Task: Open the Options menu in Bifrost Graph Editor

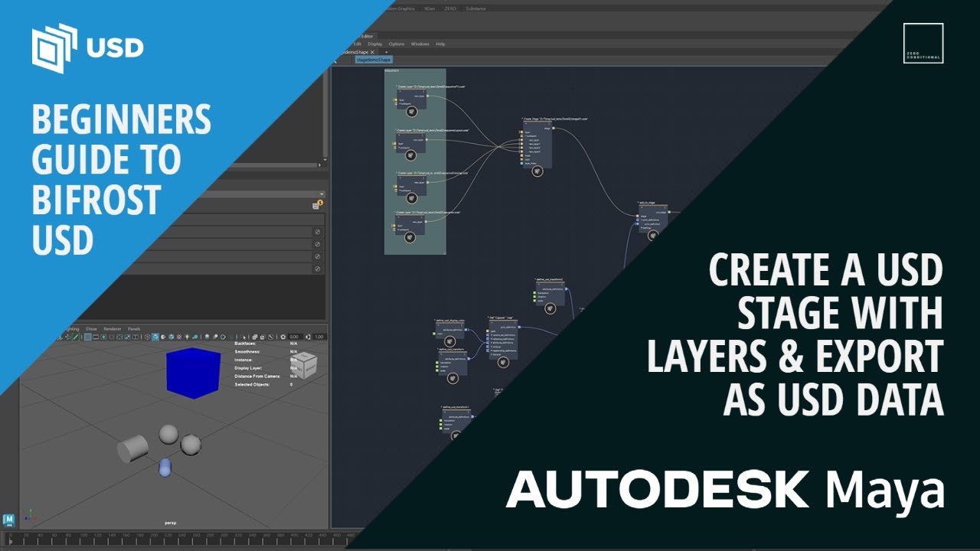Action: pos(397,44)
